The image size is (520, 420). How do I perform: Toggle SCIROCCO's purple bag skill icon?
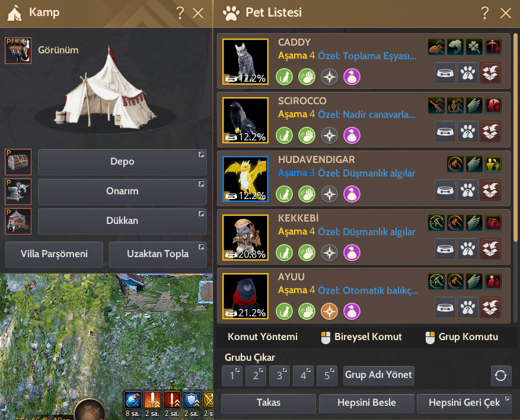(x=352, y=136)
